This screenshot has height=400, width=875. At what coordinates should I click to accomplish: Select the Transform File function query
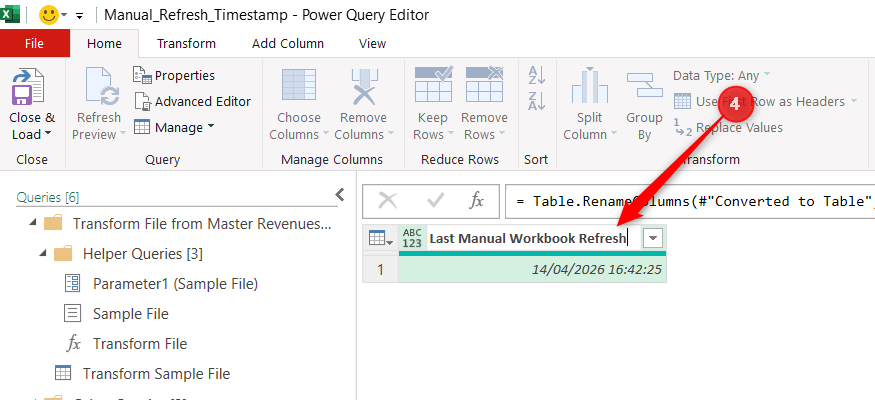[x=126, y=344]
